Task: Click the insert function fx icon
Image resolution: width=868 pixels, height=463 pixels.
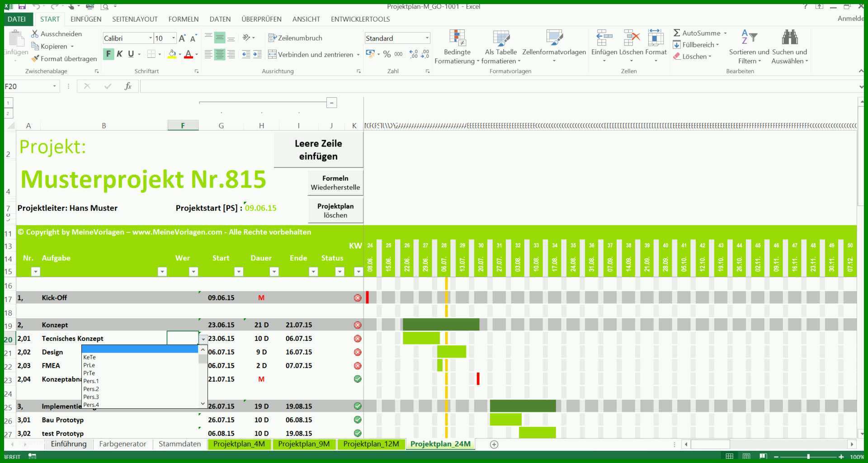Action: click(x=128, y=86)
